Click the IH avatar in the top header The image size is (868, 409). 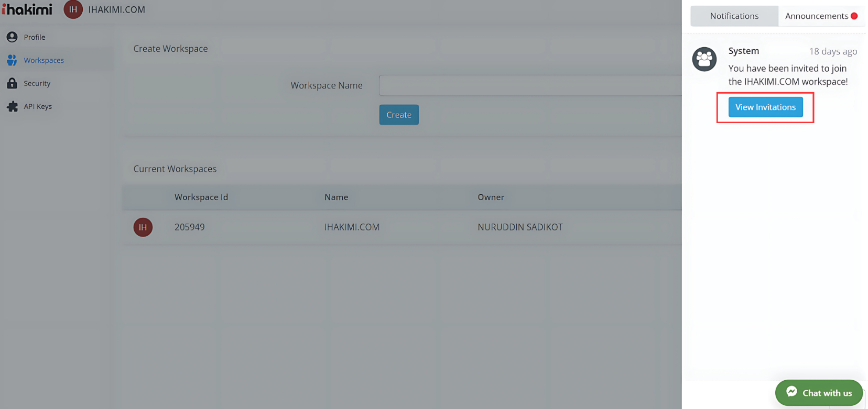(x=73, y=9)
